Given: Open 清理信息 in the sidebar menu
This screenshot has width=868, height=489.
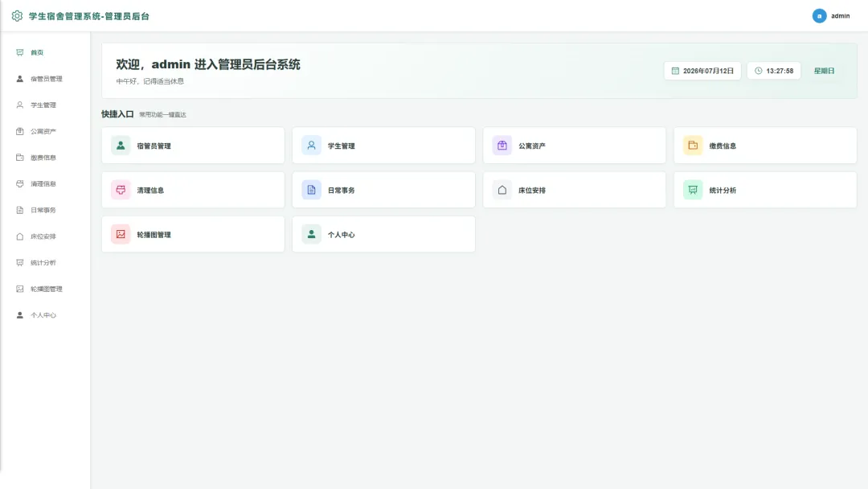Looking at the screenshot, I should (x=45, y=183).
